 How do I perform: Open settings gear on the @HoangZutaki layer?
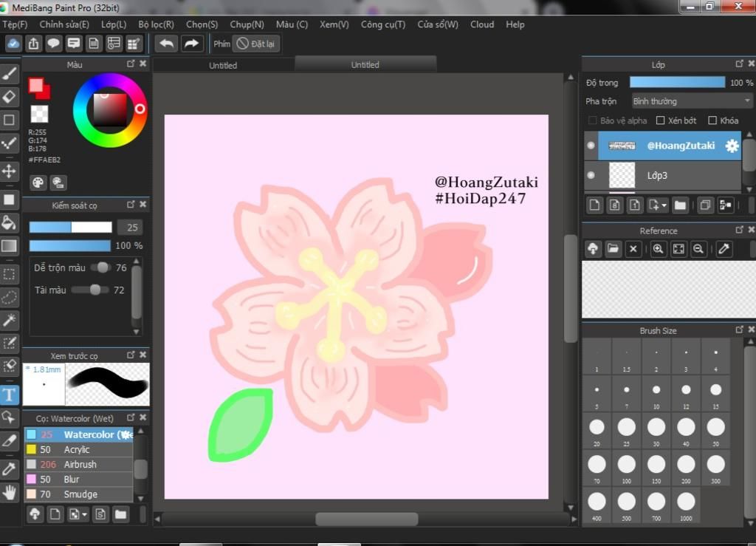(x=732, y=146)
